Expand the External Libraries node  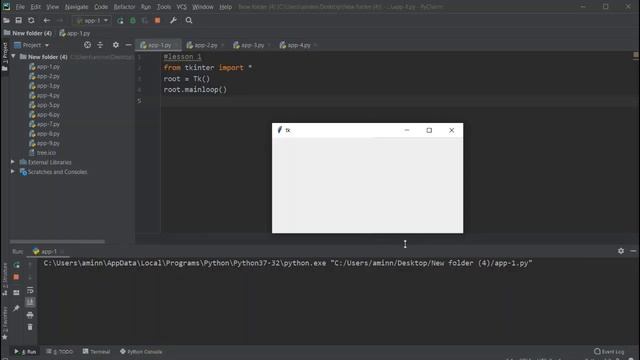[13, 162]
